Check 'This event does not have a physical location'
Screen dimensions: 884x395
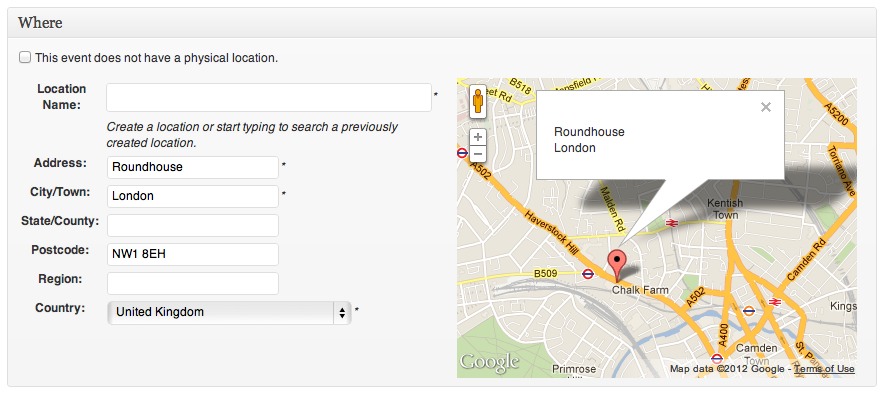pos(25,57)
